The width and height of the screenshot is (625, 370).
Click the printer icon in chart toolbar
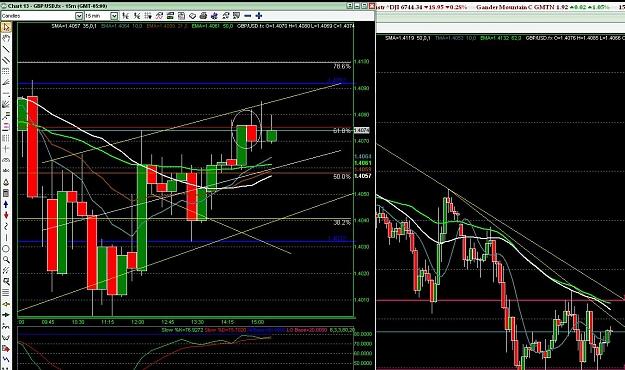coord(203,16)
